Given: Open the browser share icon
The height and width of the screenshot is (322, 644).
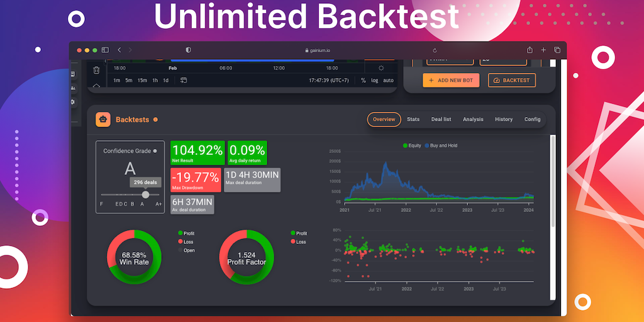Looking at the screenshot, I should click(530, 50).
